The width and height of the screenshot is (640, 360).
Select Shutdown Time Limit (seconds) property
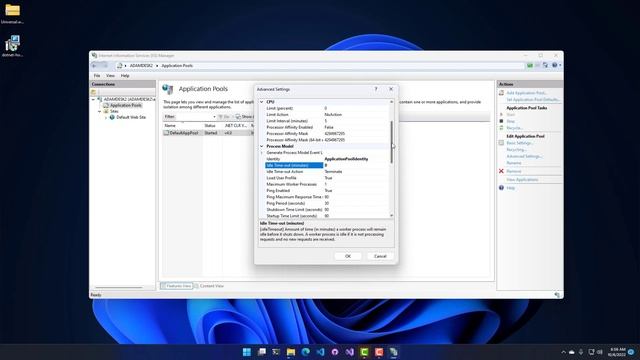coord(327,209)
